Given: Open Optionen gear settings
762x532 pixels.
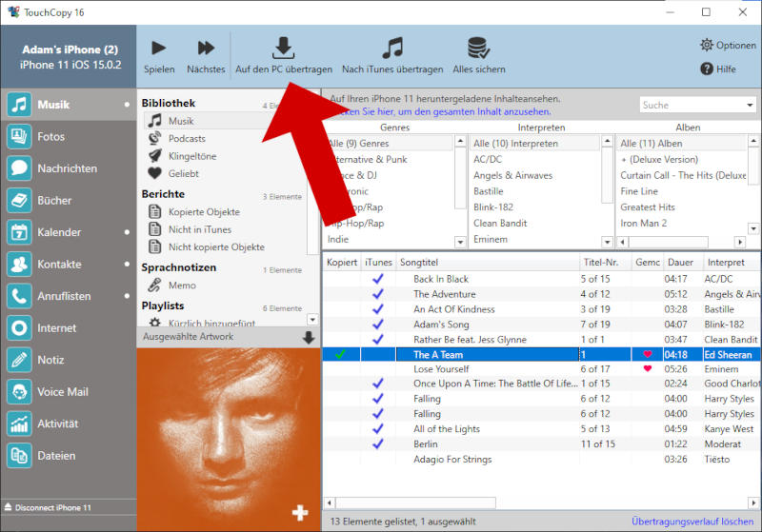Looking at the screenshot, I should click(x=706, y=45).
